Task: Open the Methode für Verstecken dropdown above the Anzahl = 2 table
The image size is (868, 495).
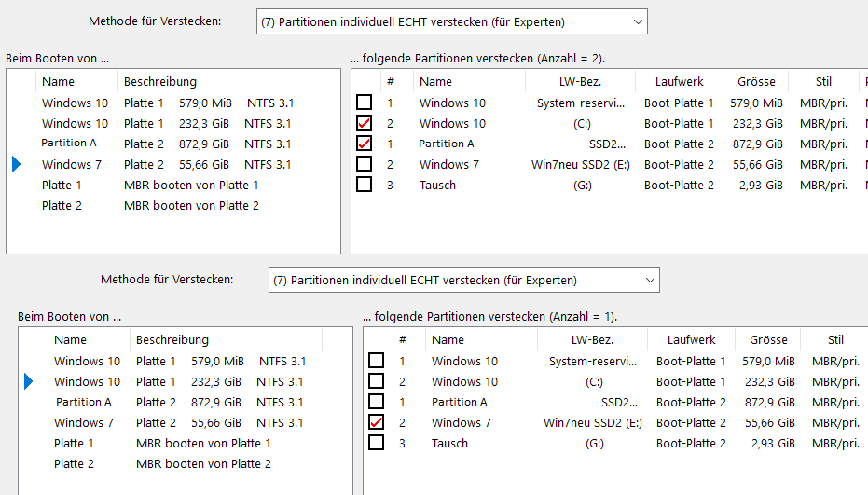Action: 451,21
